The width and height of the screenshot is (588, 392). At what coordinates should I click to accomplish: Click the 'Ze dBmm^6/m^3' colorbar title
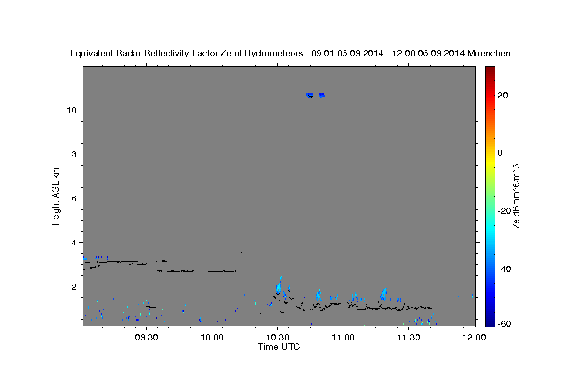515,196
